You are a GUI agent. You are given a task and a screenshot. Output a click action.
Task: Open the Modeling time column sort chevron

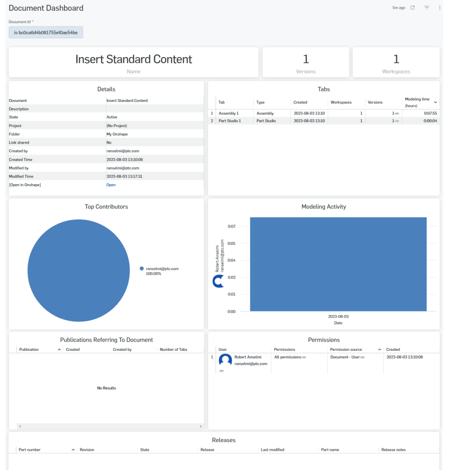point(435,102)
